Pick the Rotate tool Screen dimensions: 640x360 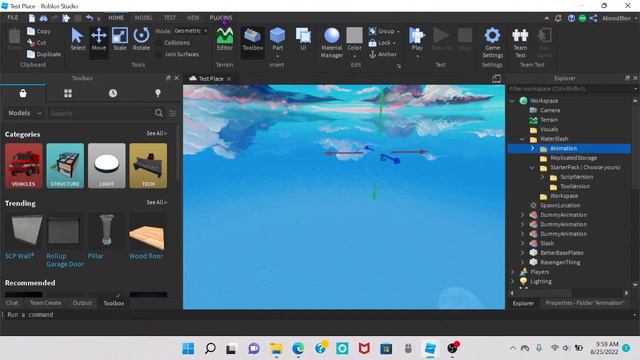click(x=141, y=39)
